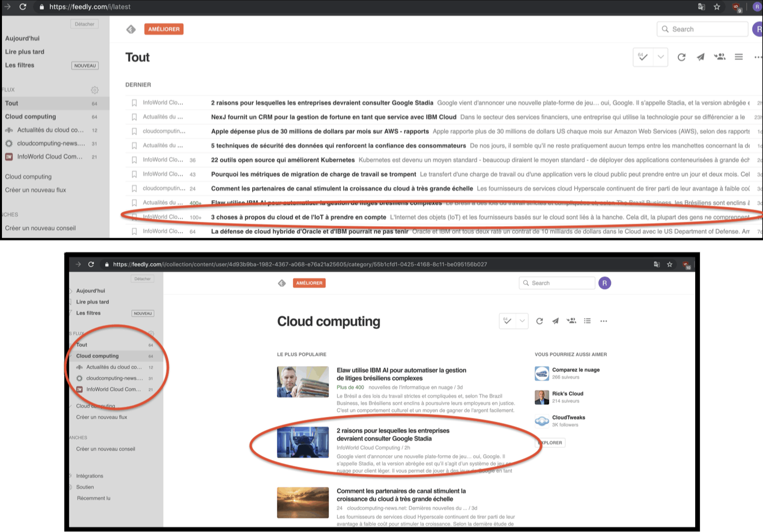Screen dimensions: 763x532
Task: Bookmark the 'NexJ fournit un CRM' article row
Action: pos(134,117)
